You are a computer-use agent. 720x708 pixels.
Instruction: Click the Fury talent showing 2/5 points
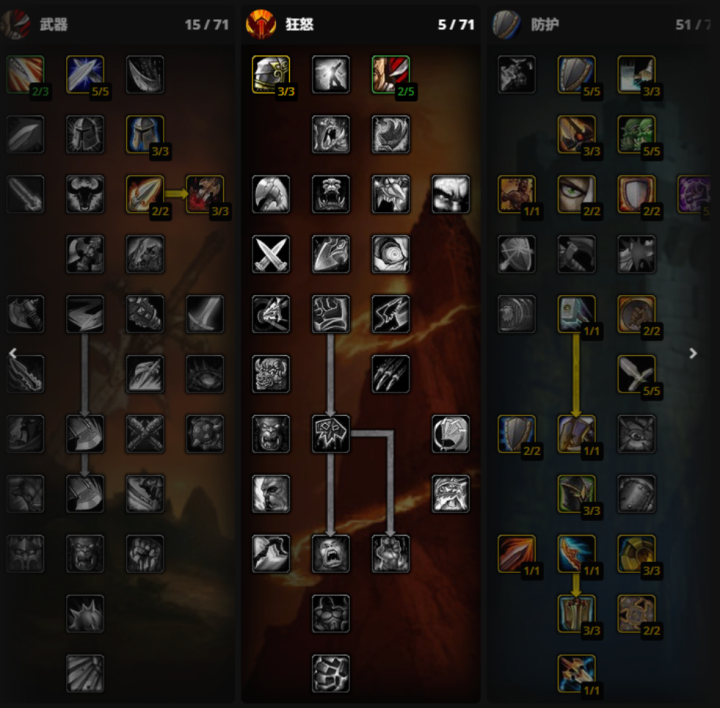click(391, 74)
